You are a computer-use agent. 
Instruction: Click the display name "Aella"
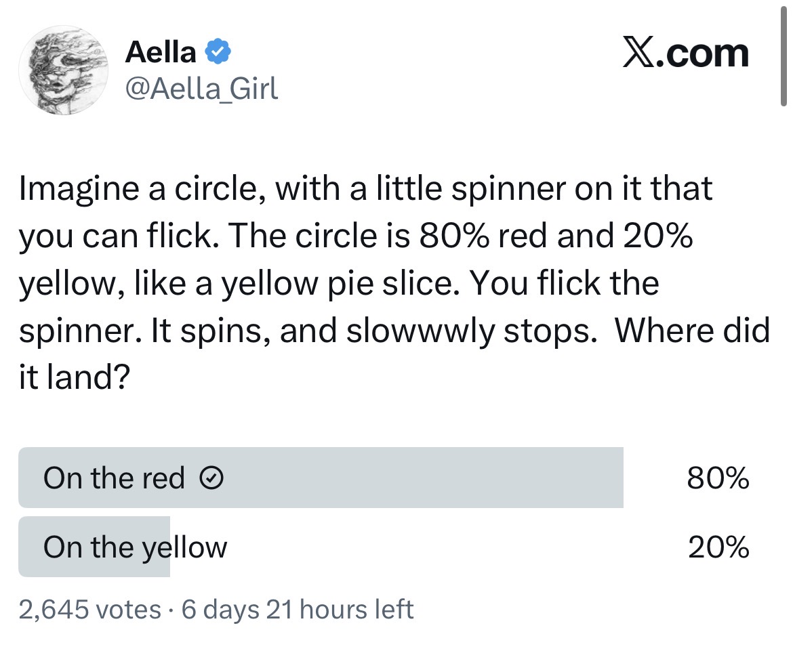[161, 53]
